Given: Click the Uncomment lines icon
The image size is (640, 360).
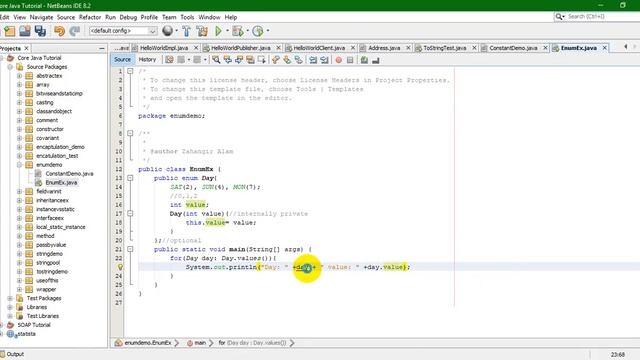Looking at the screenshot, I should [376, 60].
